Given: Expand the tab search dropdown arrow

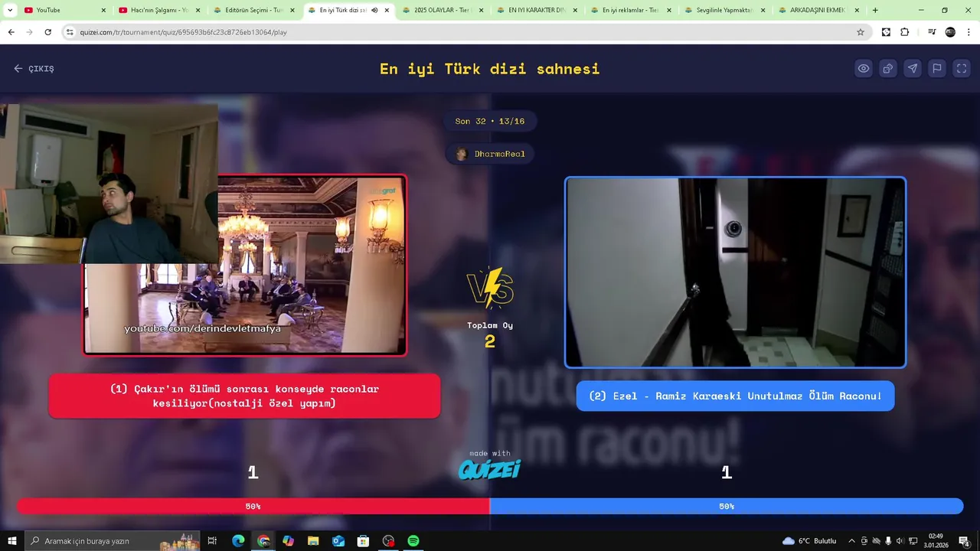Looking at the screenshot, I should pyautogui.click(x=8, y=10).
